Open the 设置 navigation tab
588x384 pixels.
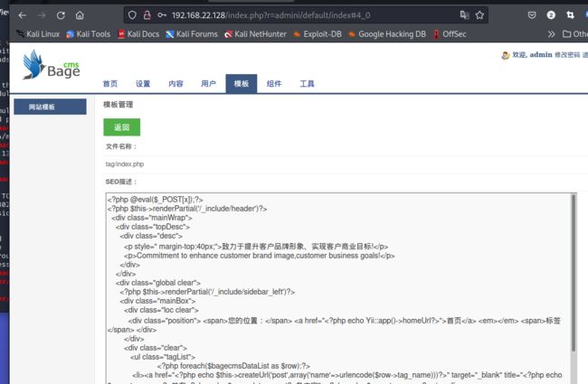pos(143,84)
